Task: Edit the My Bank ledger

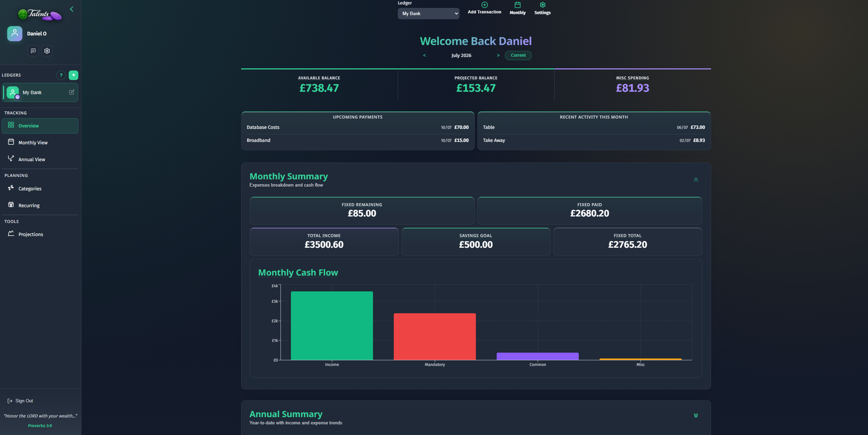Action: point(72,92)
